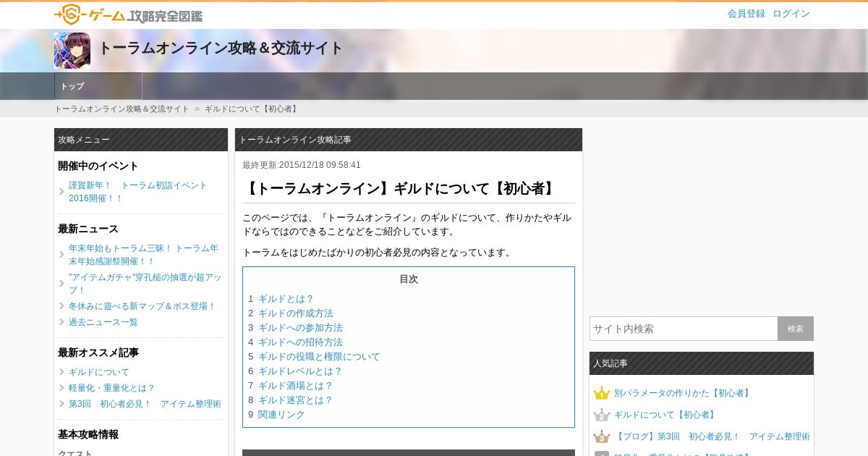The image size is (868, 456).
Task: Click the 最新オススメ記事 section heading
Action: pyautogui.click(x=98, y=352)
